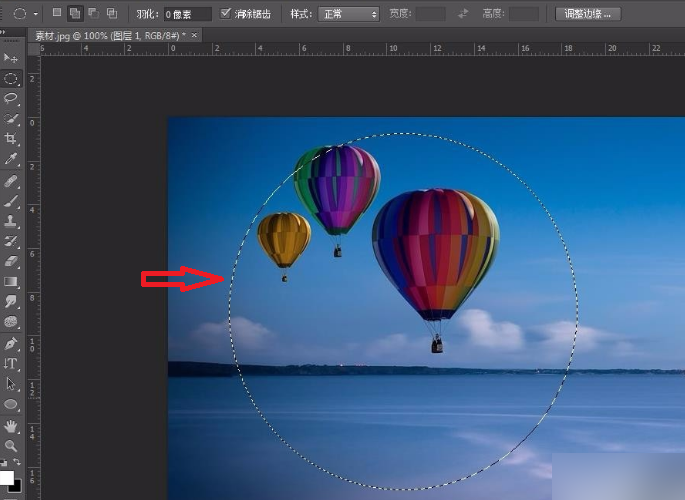
Task: Enable New Selection mode in options bar
Action: pyautogui.click(x=58, y=14)
